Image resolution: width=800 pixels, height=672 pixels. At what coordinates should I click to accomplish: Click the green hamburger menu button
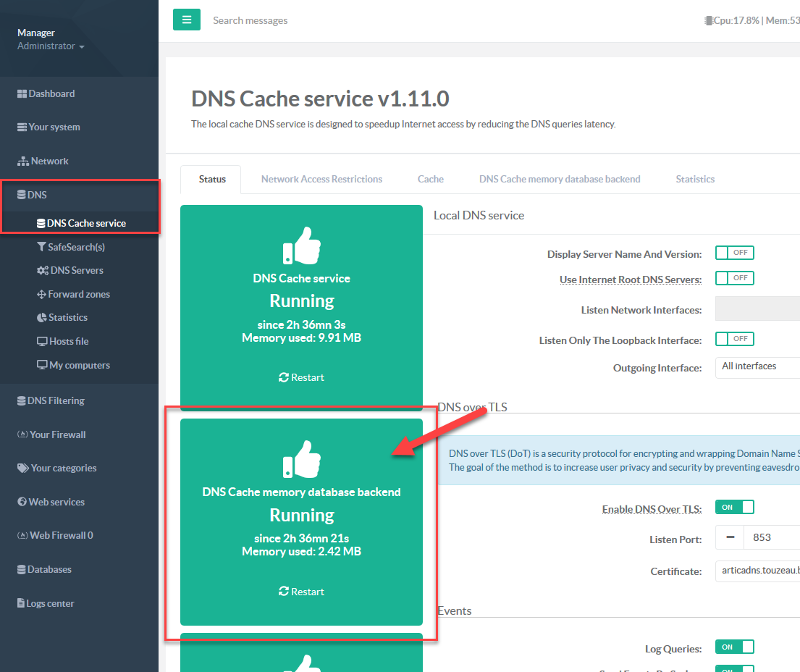[x=186, y=20]
